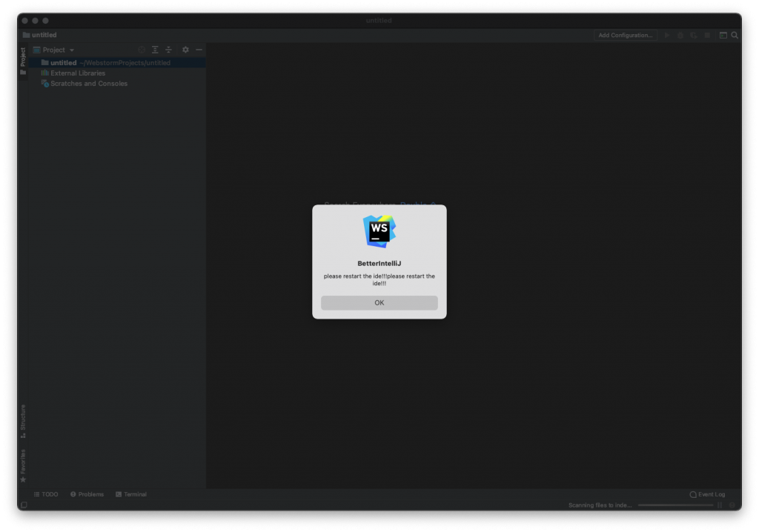Open the Favorites sidebar tab

point(23,465)
